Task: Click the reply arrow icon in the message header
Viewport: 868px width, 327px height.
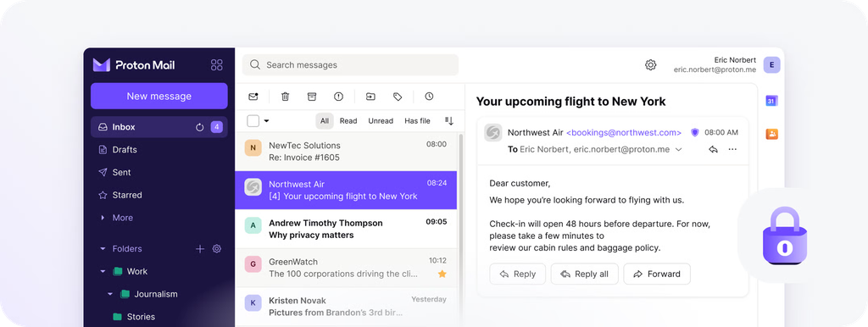Action: [x=713, y=149]
